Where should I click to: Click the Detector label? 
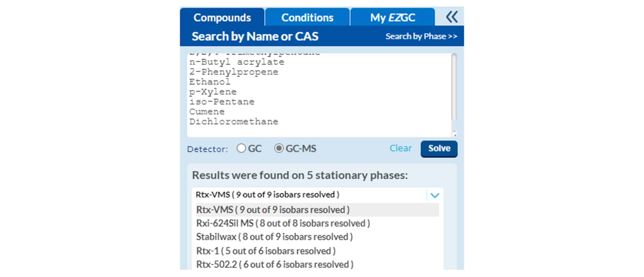(207, 149)
